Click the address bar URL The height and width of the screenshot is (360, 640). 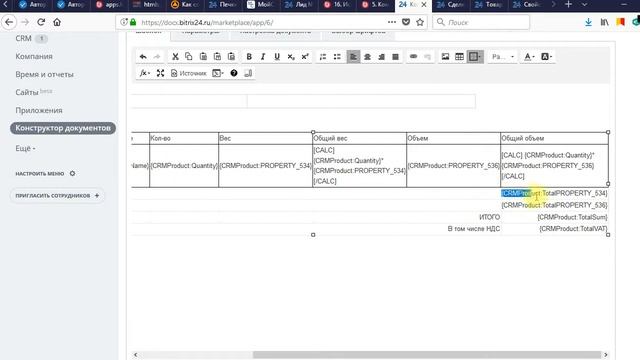(x=207, y=22)
